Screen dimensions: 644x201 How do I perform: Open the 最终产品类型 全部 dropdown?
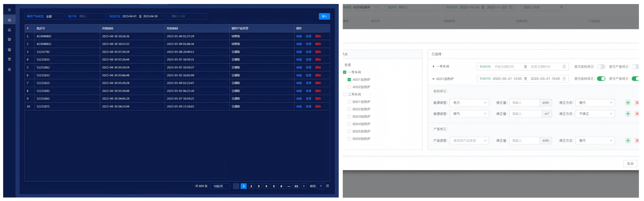pyautogui.click(x=44, y=16)
